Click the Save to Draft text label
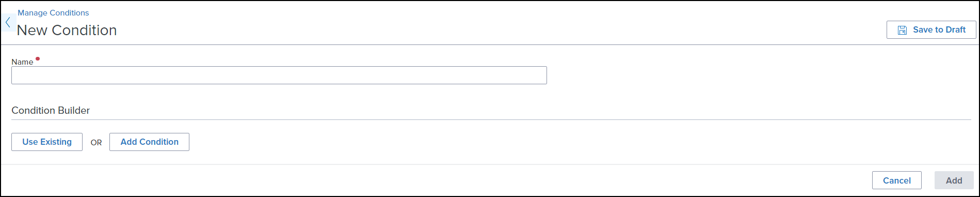This screenshot has height=197, width=980. [x=939, y=30]
